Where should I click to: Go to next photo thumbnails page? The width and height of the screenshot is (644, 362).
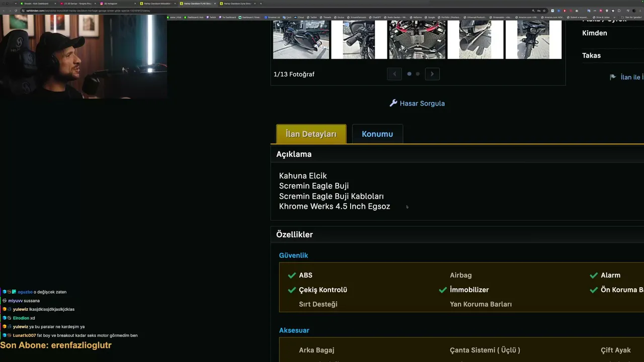432,74
